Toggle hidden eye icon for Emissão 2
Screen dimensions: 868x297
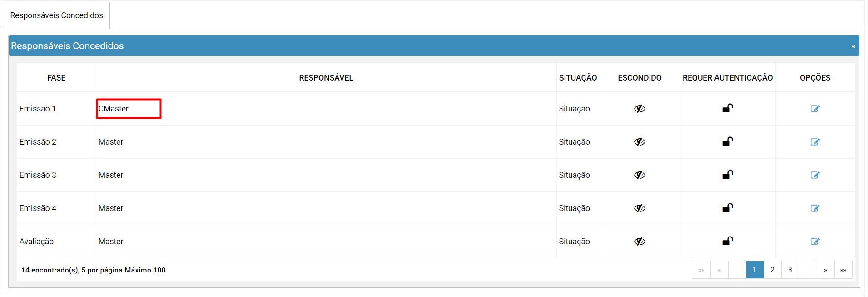640,142
